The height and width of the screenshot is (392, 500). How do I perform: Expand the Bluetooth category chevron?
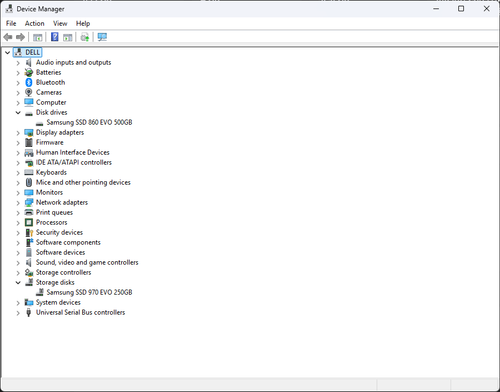click(x=18, y=83)
